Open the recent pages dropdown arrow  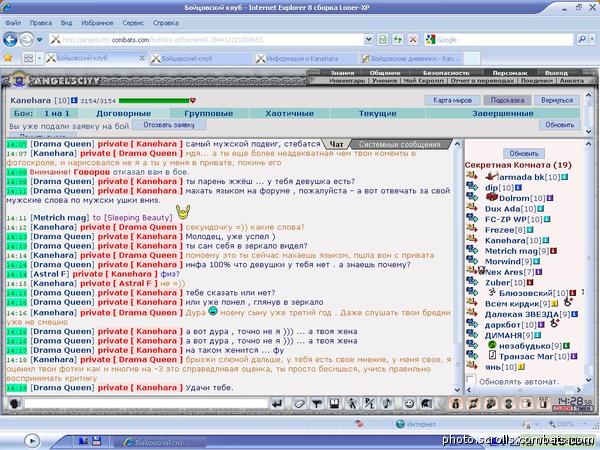coord(39,39)
